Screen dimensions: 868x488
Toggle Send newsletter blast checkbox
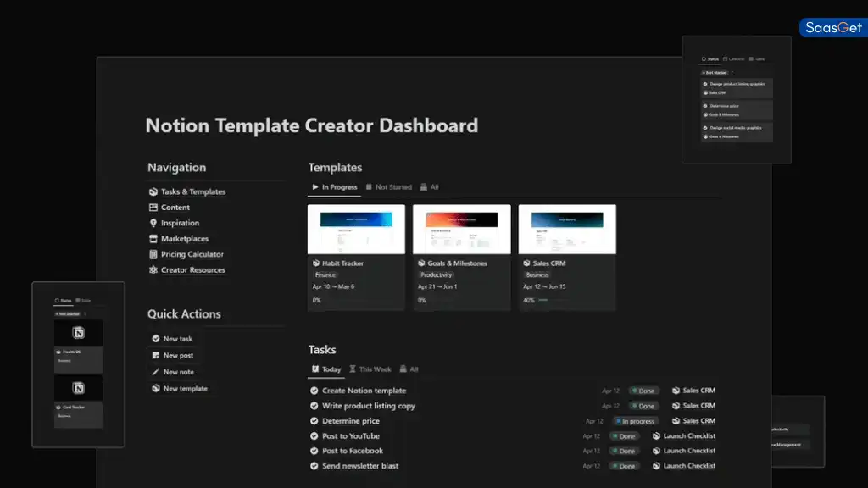314,466
